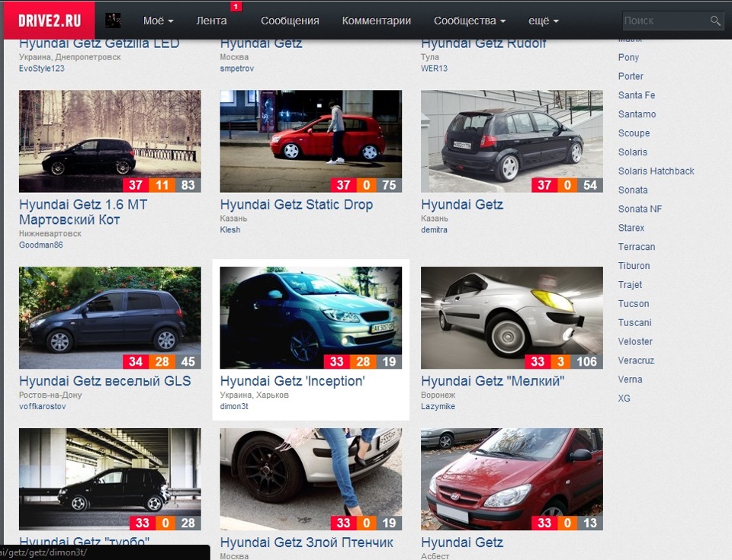Open Hyundai Getz "Мелкий" link

[x=493, y=381]
